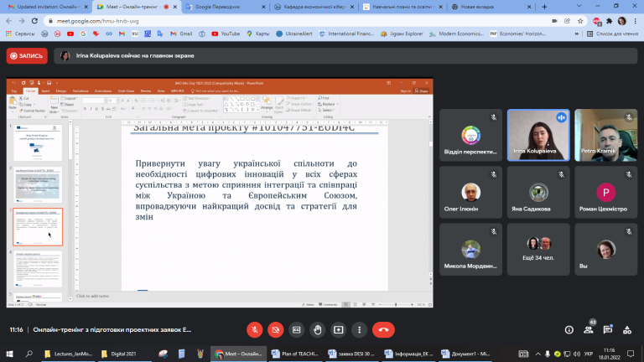Image resolution: width=644 pixels, height=362 pixels.
Task: Open volume control in system tray
Action: click(577, 354)
